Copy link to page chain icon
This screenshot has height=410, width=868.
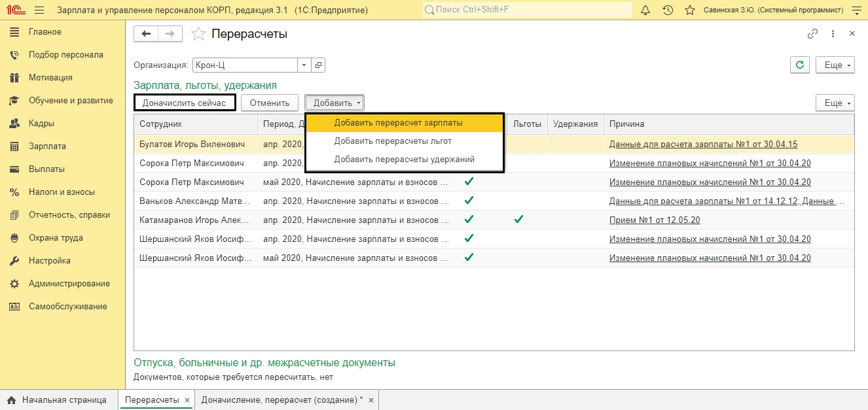[x=813, y=34]
